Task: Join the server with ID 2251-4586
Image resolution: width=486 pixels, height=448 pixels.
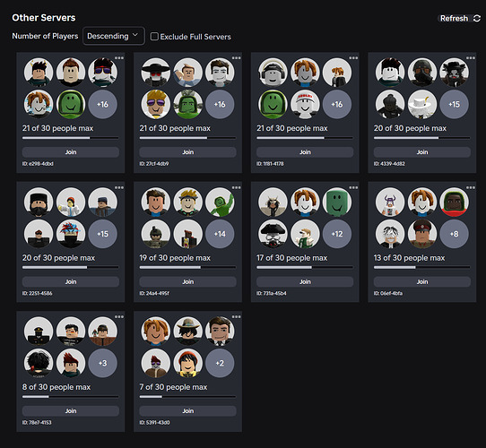Action: pos(71,281)
